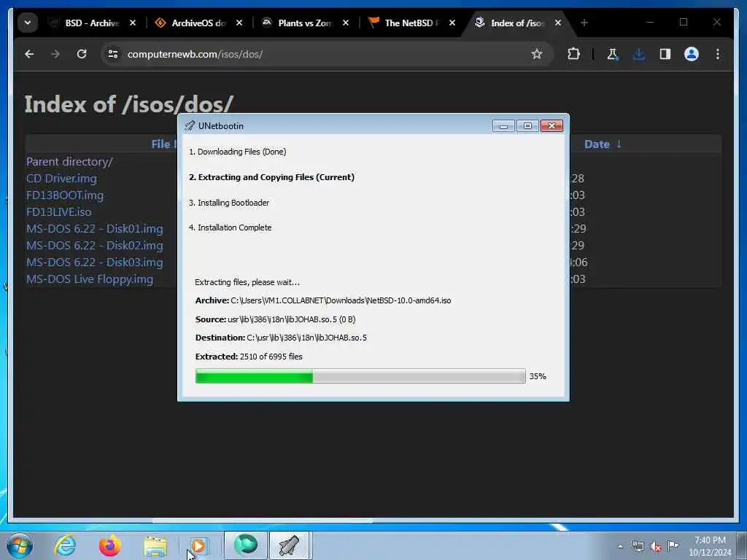Minimize the UNetbootin window
The image size is (747, 560).
pyautogui.click(x=503, y=125)
